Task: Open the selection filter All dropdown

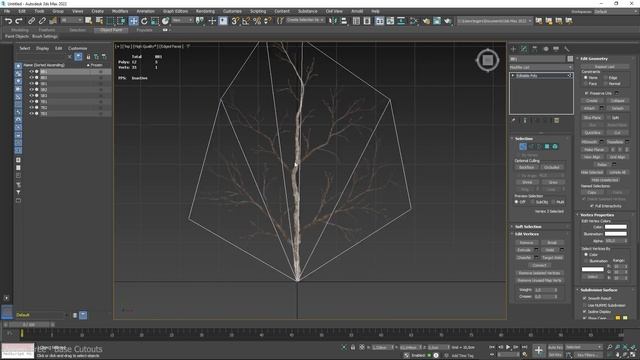Action: [x=71, y=20]
